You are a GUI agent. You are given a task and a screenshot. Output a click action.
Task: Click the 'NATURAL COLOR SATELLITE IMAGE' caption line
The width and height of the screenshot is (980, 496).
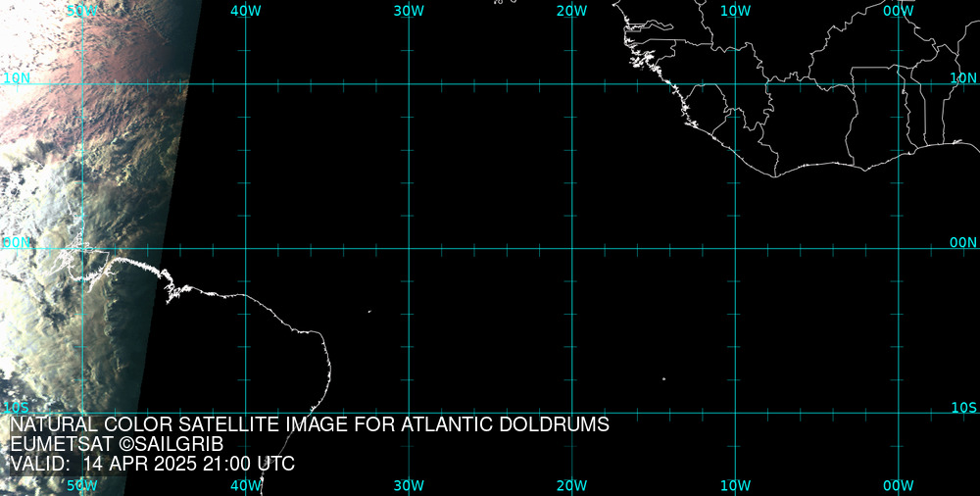[x=310, y=424]
